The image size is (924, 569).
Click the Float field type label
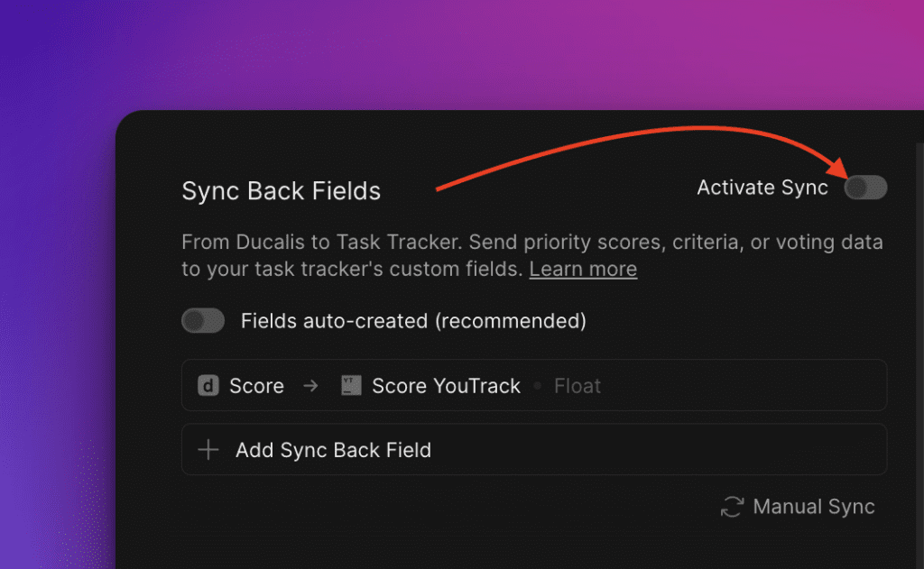577,386
